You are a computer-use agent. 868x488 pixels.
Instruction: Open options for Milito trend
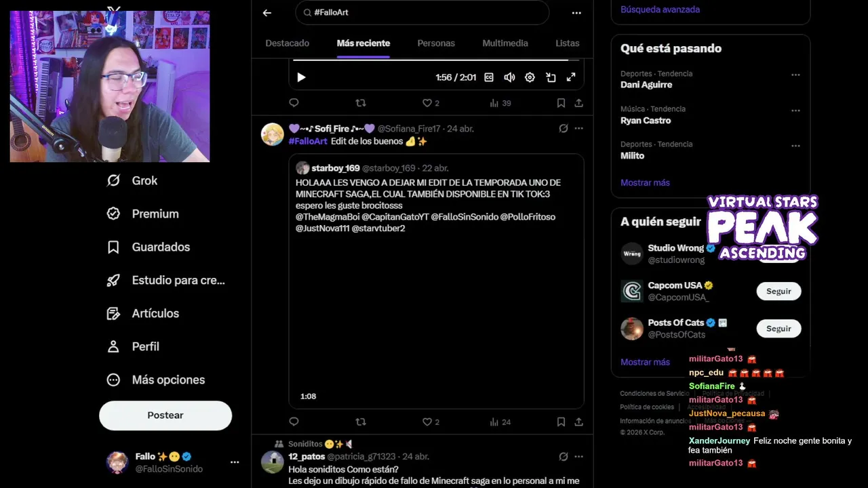pyautogui.click(x=795, y=145)
